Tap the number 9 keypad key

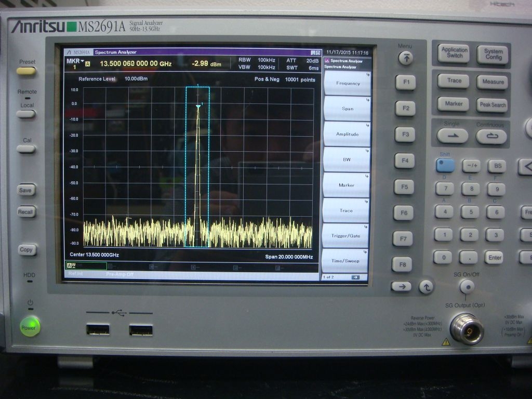point(497,189)
